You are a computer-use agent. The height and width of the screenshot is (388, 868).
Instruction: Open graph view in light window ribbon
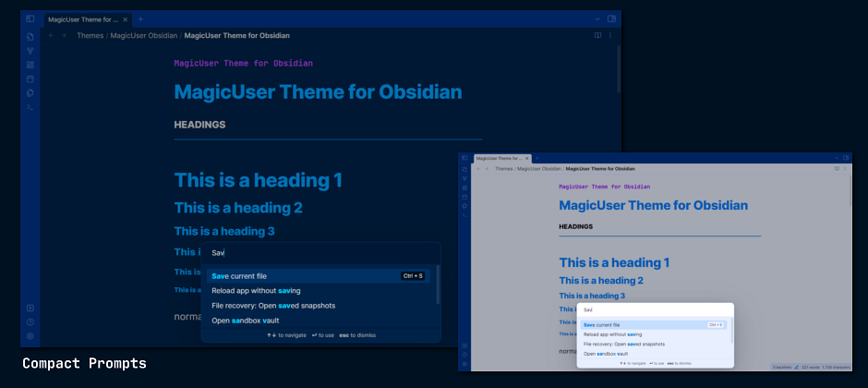464,179
